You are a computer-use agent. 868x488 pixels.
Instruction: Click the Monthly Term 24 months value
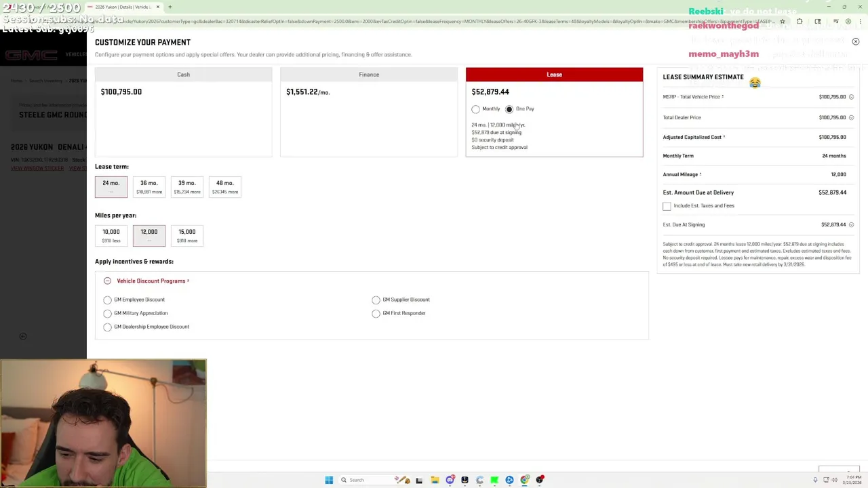[x=834, y=156]
